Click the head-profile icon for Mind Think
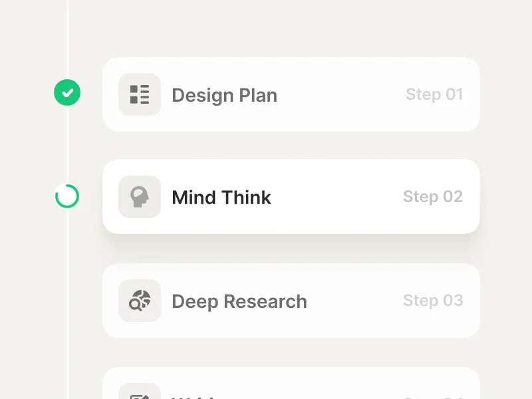Viewport: 532px width, 399px height. click(140, 197)
